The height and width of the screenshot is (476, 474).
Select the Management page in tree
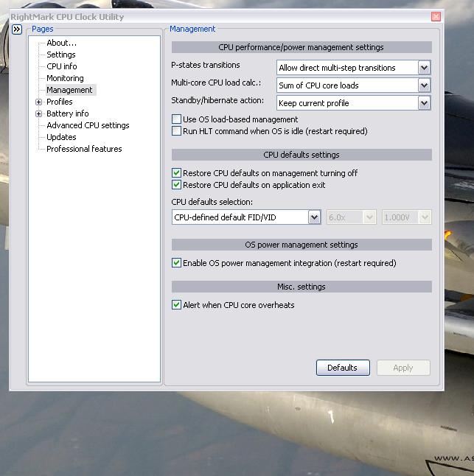point(69,90)
